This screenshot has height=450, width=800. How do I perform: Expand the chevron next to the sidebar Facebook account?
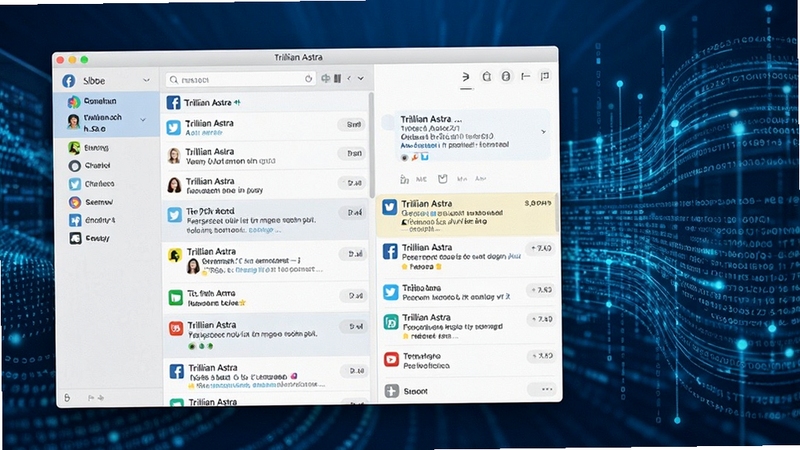(146, 80)
